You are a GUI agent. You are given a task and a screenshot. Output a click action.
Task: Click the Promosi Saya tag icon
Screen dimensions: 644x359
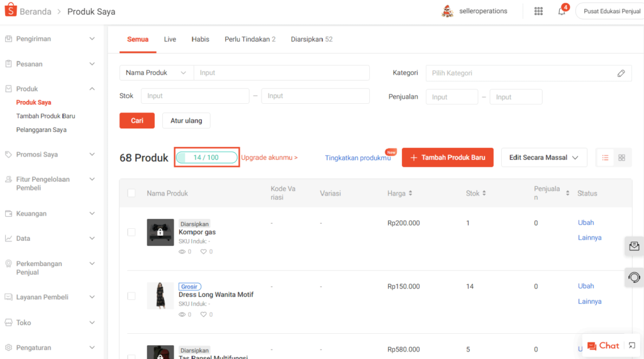(x=8, y=155)
